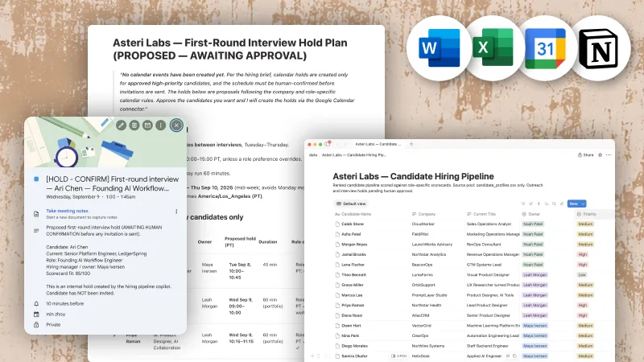Viewport: 644px width, 362px height.
Task: Click the Low priority tag for Theo Bennett
Action: click(582, 275)
